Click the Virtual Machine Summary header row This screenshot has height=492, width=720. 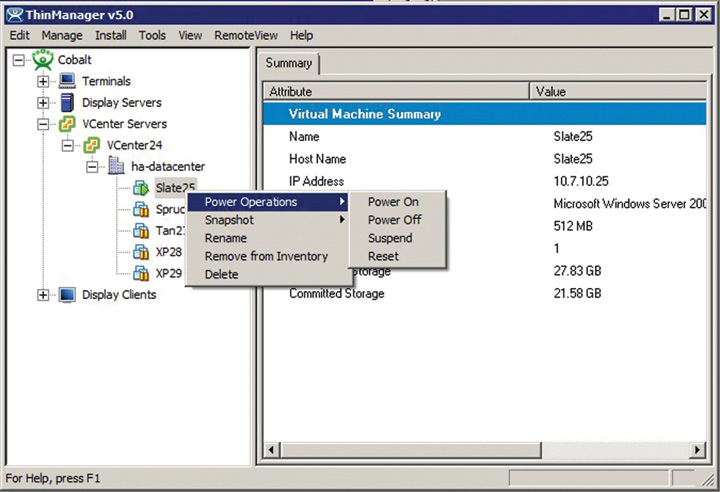click(484, 114)
